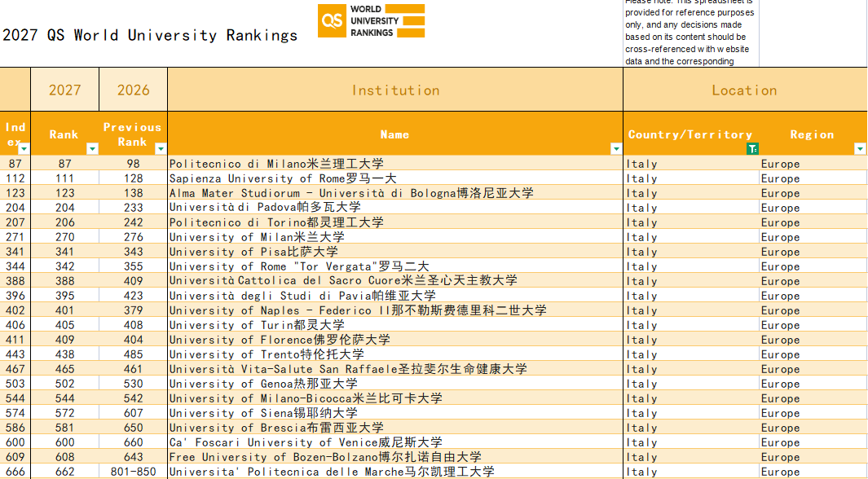This screenshot has height=479, width=868.
Task: Open the active Country/Territory filter icon
Action: pos(752,149)
